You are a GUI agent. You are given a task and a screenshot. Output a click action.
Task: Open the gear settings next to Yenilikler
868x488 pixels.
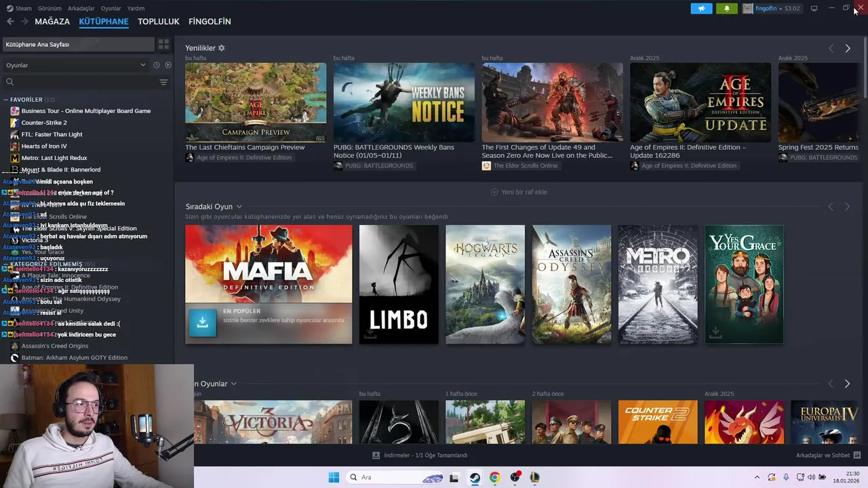(x=221, y=48)
